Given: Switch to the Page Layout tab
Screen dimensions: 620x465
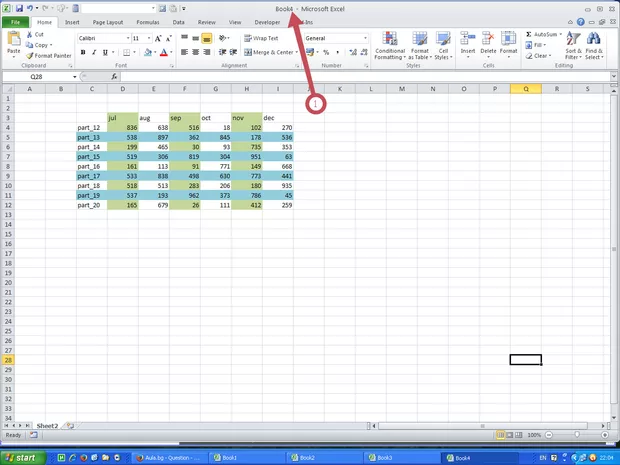Looking at the screenshot, I should [109, 21].
